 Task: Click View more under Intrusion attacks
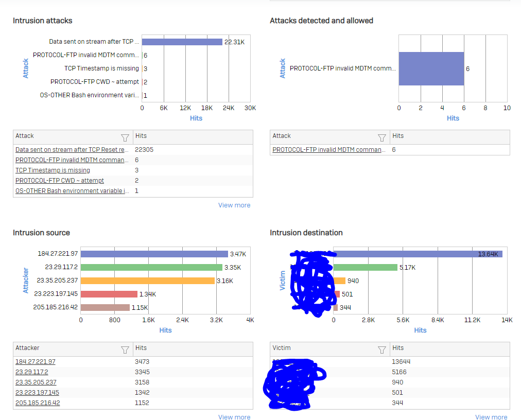tap(234, 205)
